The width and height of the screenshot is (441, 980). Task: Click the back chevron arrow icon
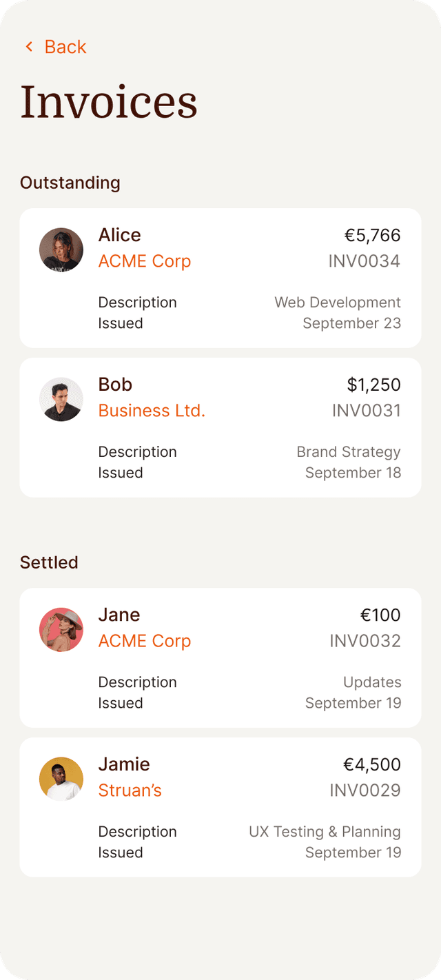tap(29, 47)
